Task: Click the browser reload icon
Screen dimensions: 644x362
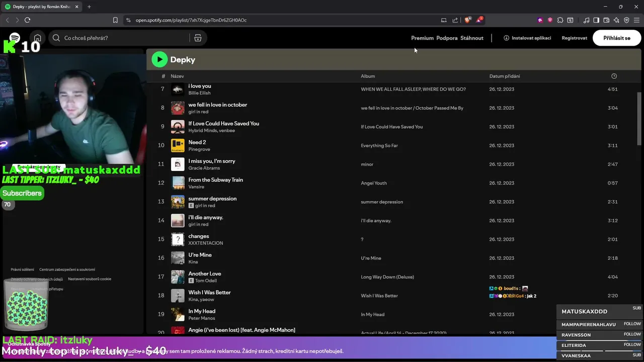Action: [27, 20]
